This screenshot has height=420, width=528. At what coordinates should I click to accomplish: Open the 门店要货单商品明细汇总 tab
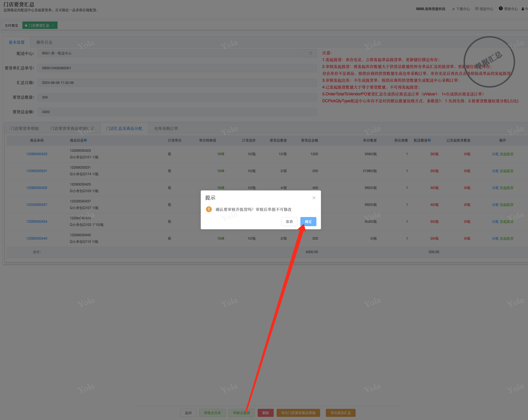(72, 129)
